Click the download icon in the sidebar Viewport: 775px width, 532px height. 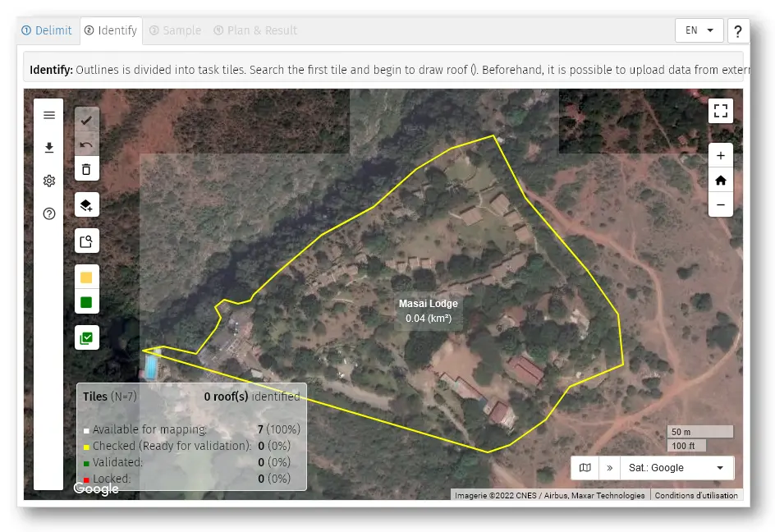49,148
